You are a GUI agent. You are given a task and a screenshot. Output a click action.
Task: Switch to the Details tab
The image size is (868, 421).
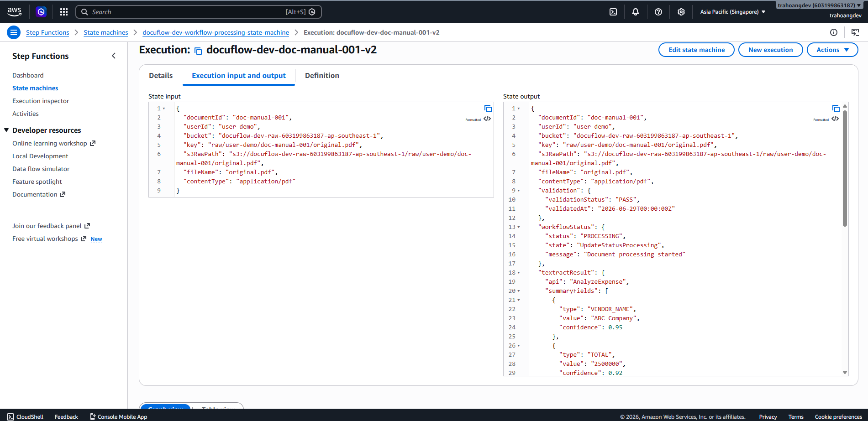tap(161, 76)
